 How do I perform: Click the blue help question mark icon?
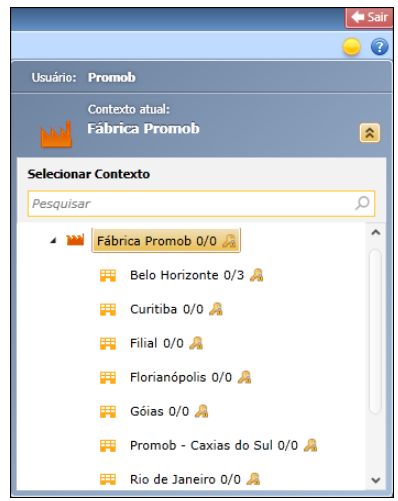[379, 47]
